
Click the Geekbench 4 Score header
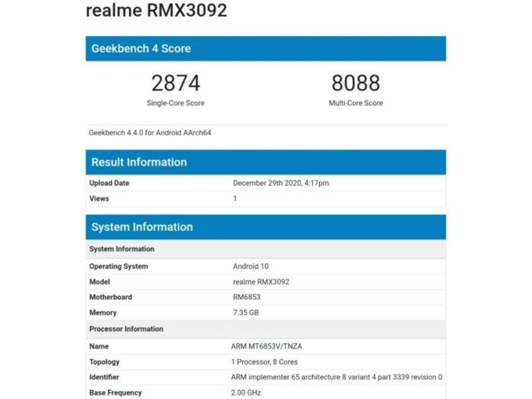point(265,48)
